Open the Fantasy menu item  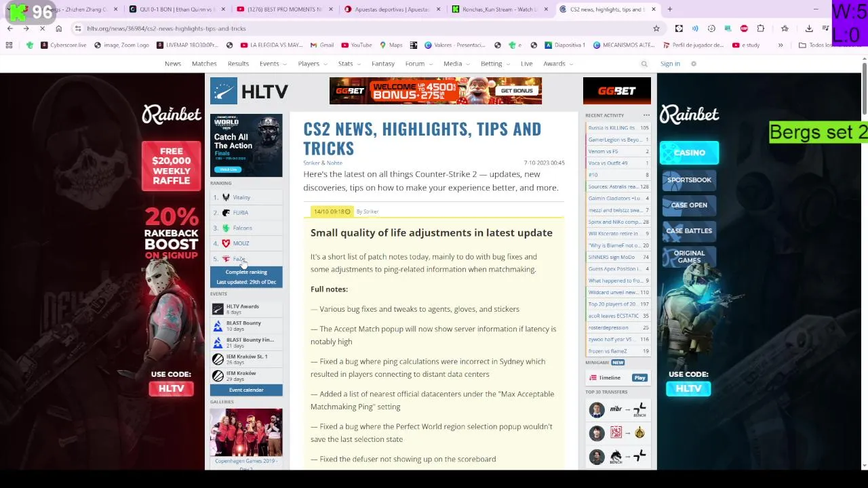pyautogui.click(x=383, y=64)
